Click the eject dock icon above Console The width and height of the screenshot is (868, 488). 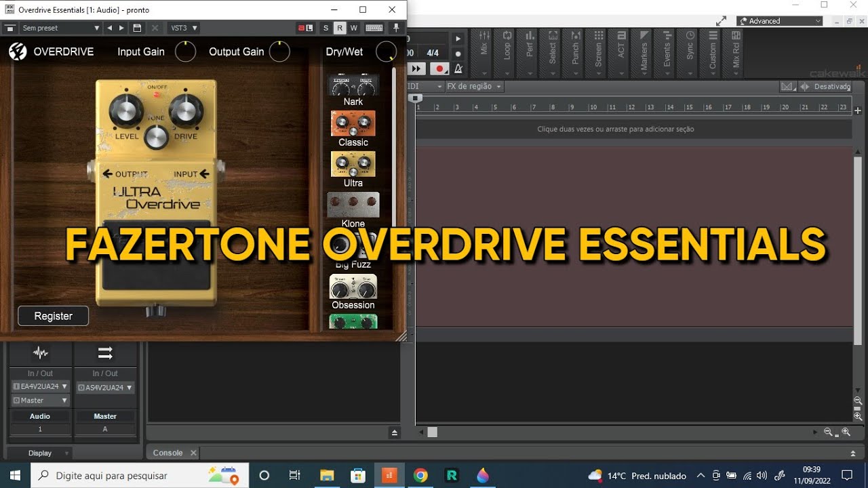(395, 433)
